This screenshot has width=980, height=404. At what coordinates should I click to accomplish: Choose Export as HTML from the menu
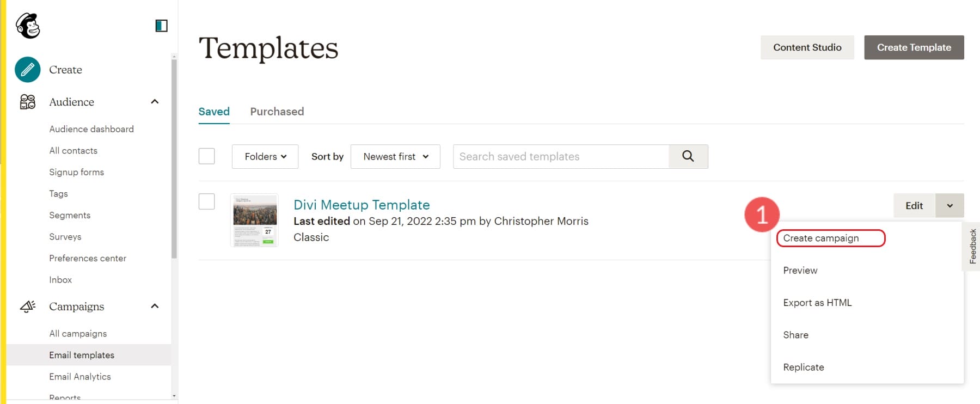pos(817,302)
